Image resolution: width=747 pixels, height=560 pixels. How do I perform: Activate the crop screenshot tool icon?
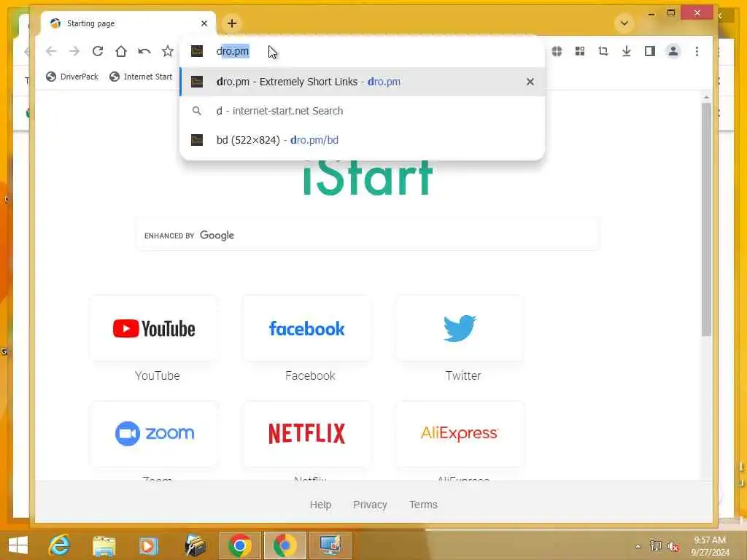(603, 51)
